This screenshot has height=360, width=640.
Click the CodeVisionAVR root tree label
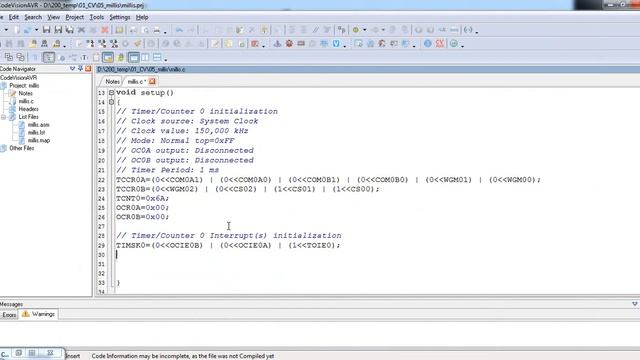point(18,78)
